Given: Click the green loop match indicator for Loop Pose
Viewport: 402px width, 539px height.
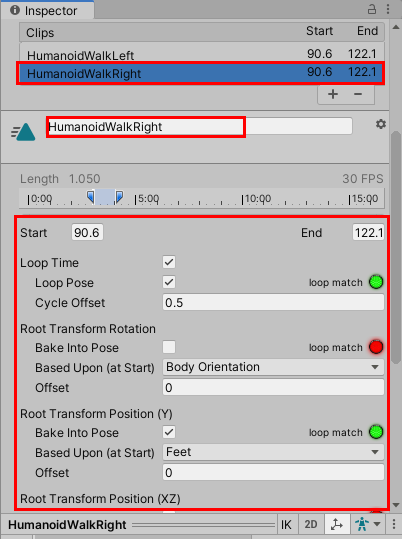Looking at the screenshot, I should tap(376, 282).
